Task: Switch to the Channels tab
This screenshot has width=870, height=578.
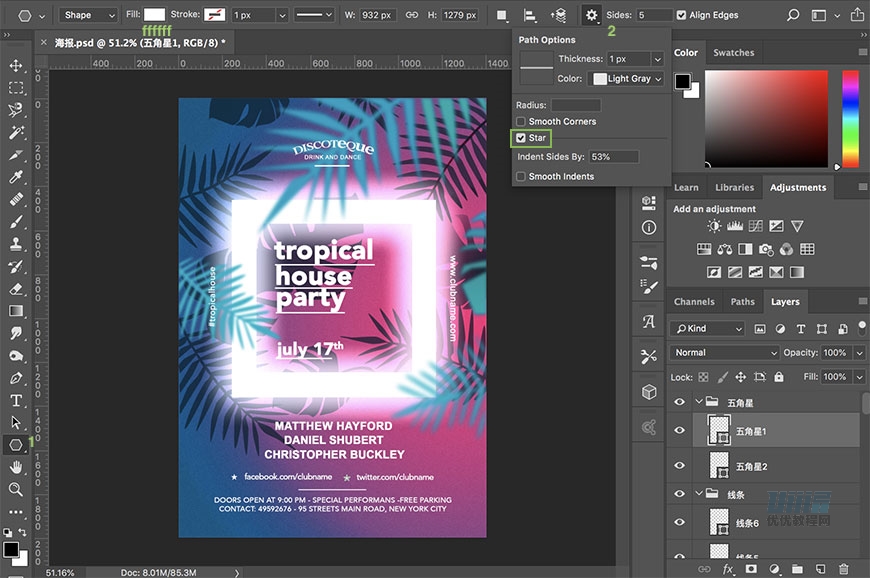Action: (x=694, y=301)
